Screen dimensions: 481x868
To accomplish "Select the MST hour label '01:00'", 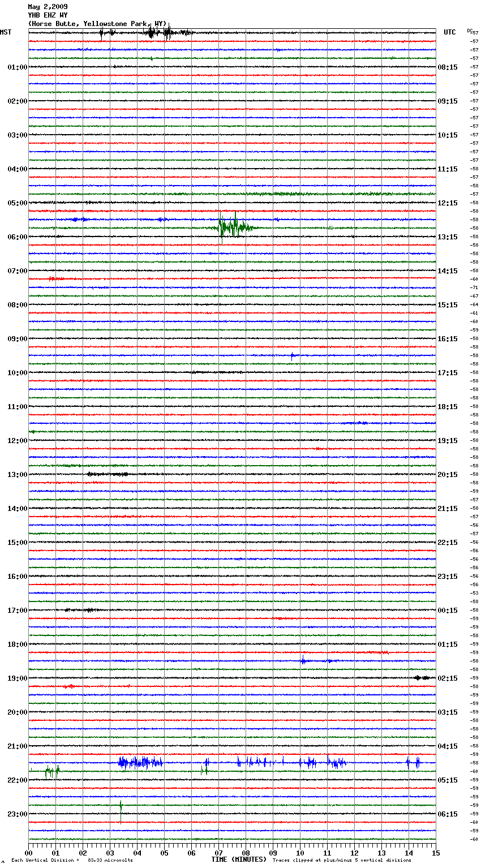I will coord(18,67).
